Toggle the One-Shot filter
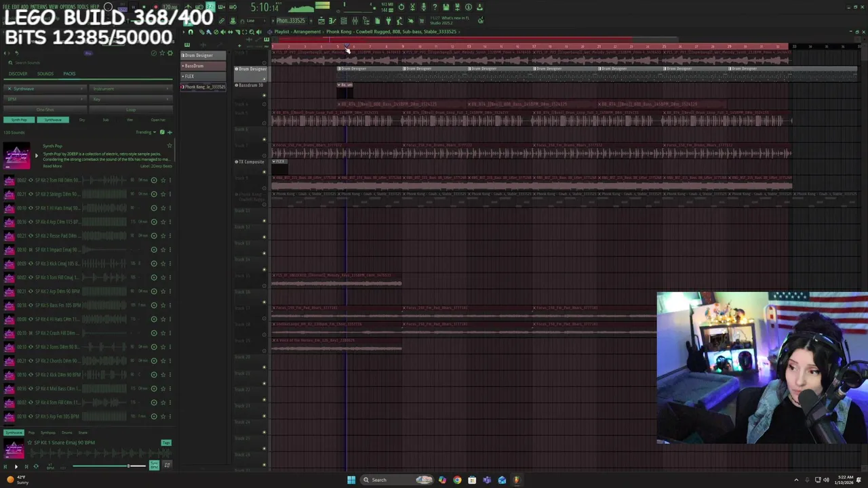 (x=45, y=110)
